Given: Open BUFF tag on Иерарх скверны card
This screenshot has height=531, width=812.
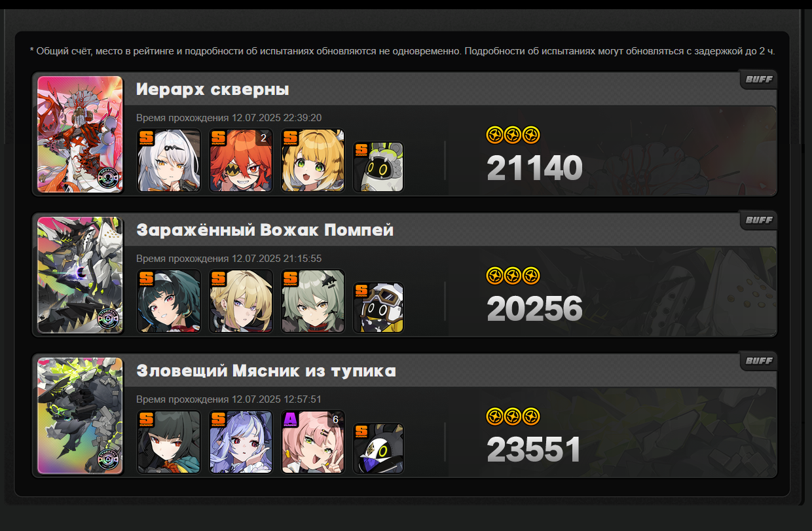Looking at the screenshot, I should pos(759,79).
